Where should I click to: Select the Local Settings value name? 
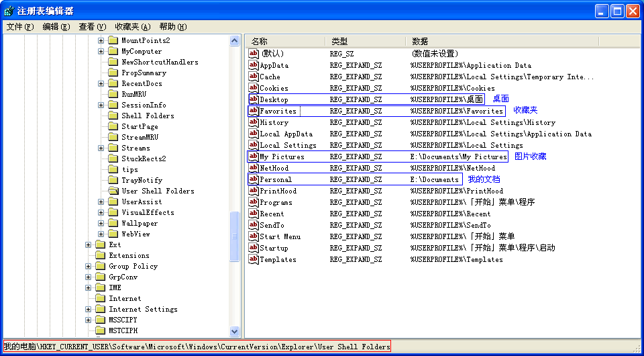click(288, 145)
